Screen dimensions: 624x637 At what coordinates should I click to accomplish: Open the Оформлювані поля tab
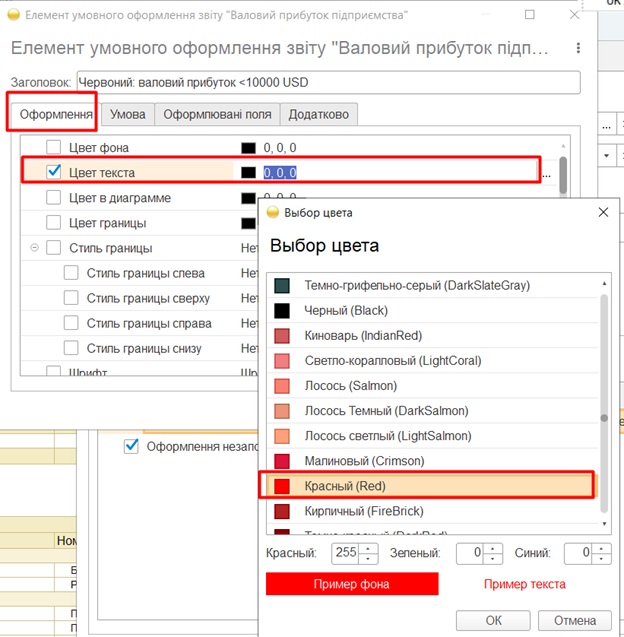(217, 114)
